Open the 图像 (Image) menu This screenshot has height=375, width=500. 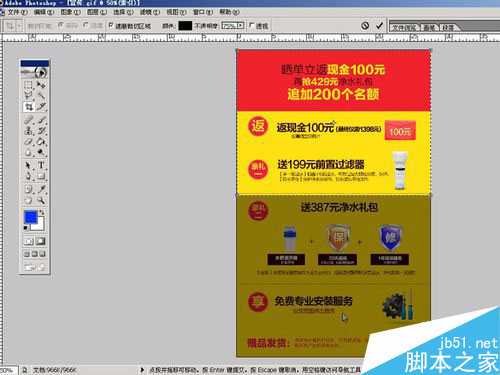click(x=70, y=12)
